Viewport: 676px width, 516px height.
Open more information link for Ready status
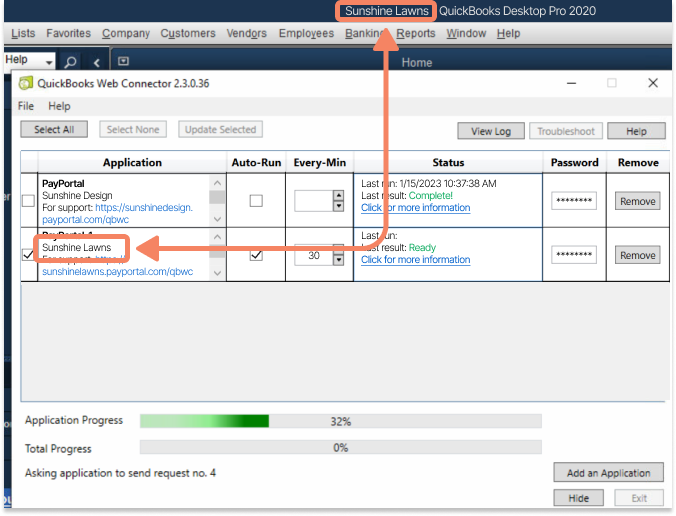point(416,260)
